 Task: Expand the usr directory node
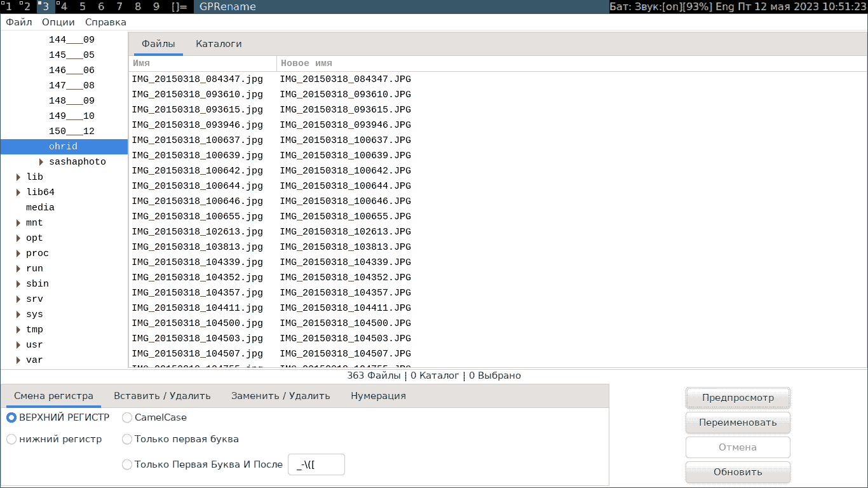[18, 345]
